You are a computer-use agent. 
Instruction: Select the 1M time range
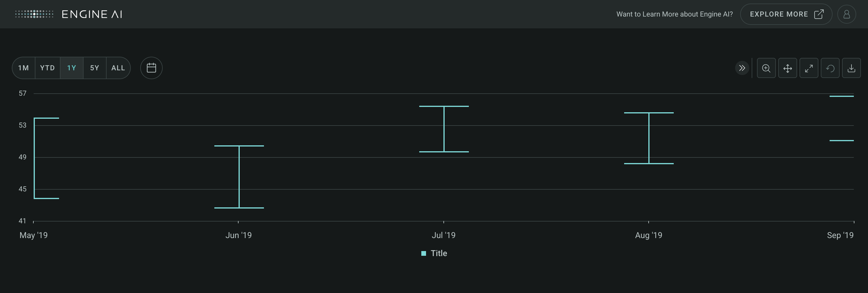24,68
